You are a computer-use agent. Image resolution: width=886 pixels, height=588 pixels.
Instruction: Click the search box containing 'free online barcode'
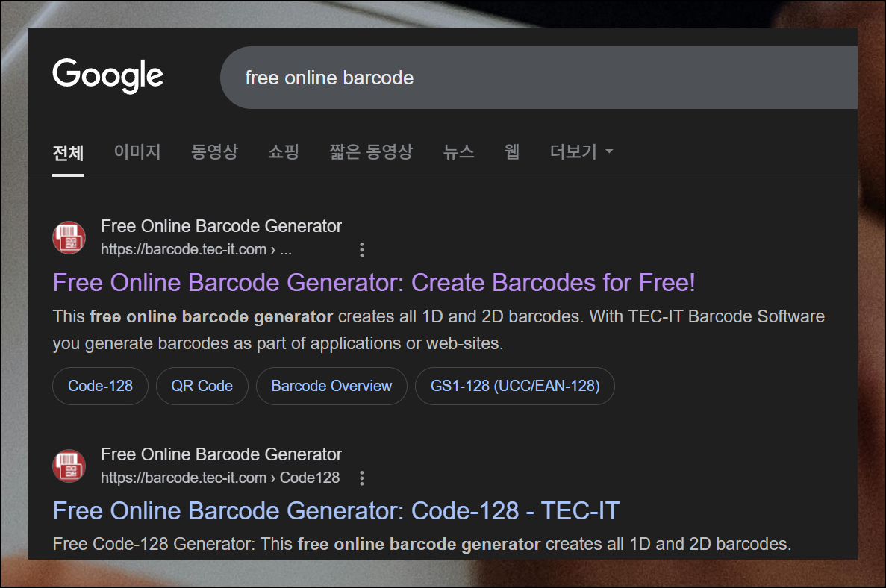click(538, 78)
